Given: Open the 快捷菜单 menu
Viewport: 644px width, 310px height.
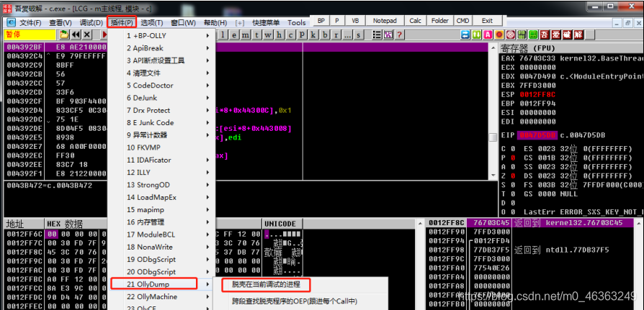Looking at the screenshot, I should click(x=266, y=22).
